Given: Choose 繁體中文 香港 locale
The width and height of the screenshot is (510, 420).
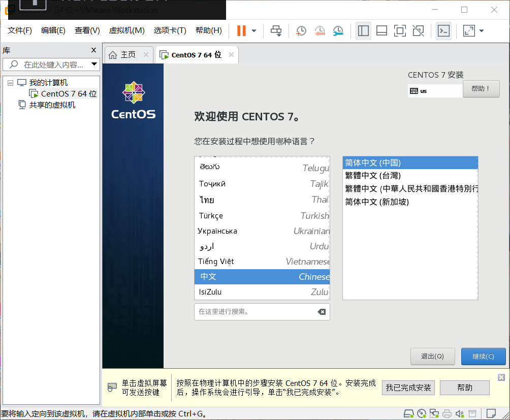Looking at the screenshot, I should tap(410, 188).
